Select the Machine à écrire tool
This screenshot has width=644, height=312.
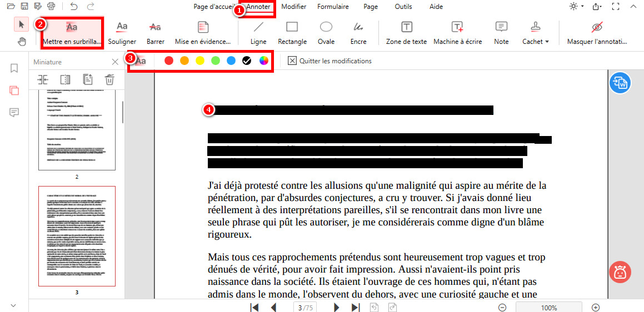(x=457, y=34)
